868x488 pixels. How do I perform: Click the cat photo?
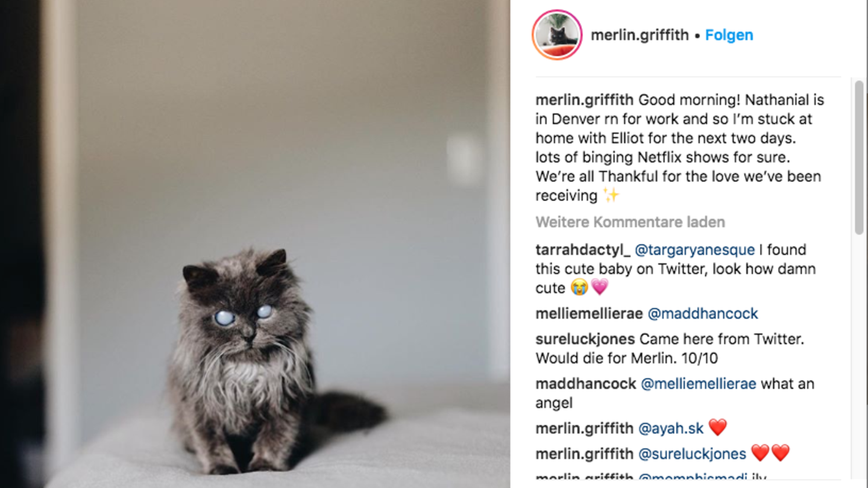[255, 244]
